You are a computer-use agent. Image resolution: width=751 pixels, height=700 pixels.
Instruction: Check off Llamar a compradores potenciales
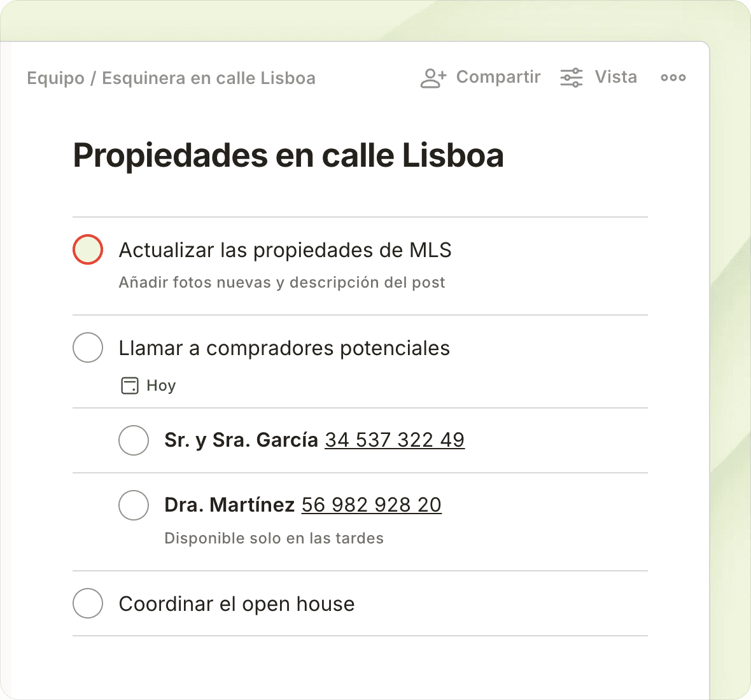[88, 347]
